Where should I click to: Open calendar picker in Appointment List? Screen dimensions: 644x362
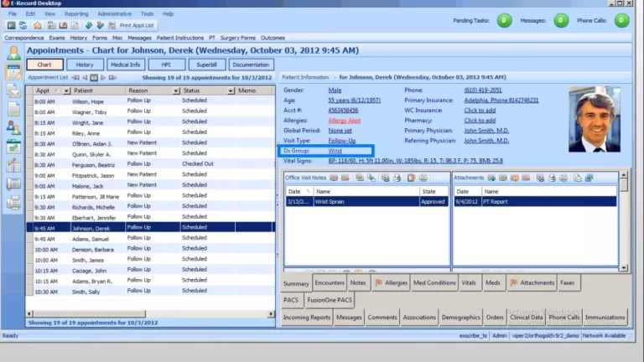[94, 77]
